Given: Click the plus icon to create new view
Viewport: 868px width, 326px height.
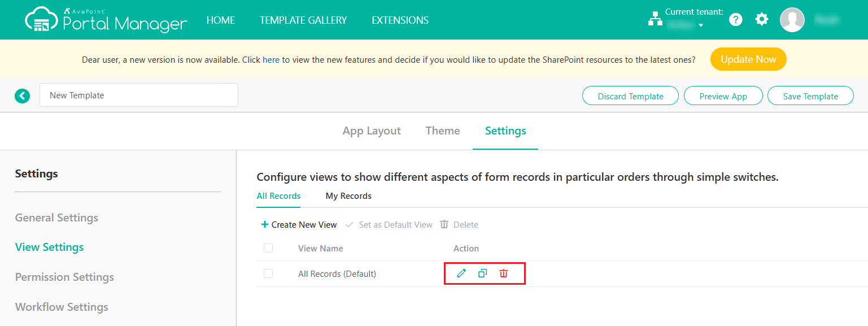Looking at the screenshot, I should [264, 225].
